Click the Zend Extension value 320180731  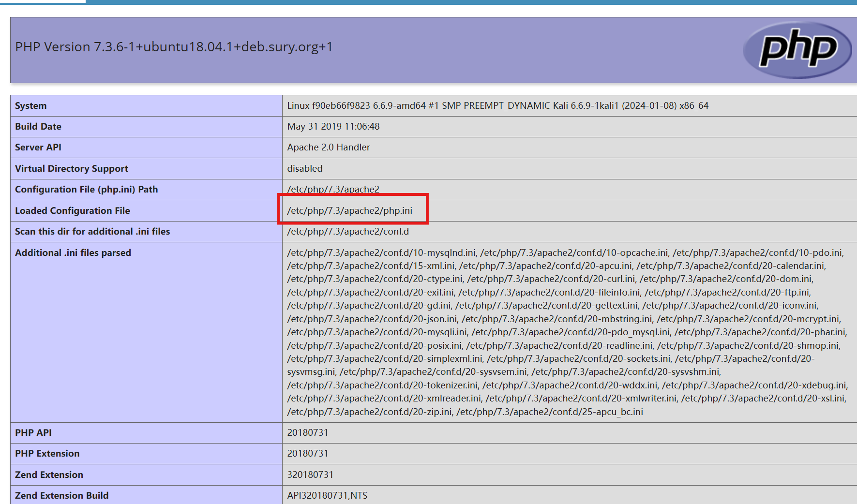(310, 474)
